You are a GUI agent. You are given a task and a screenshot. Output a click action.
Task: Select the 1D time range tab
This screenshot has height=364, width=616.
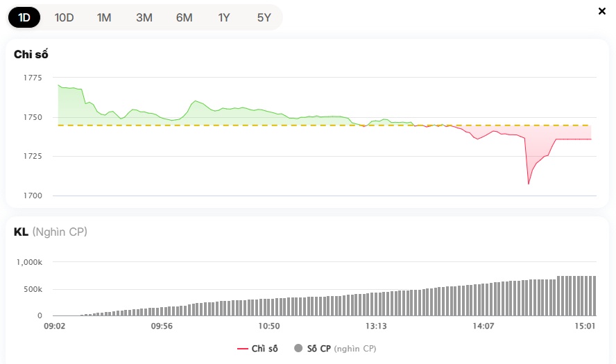click(24, 17)
